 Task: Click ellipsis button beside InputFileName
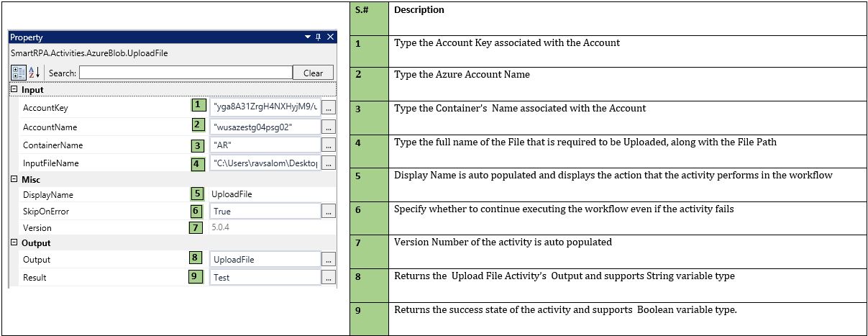[x=329, y=163]
